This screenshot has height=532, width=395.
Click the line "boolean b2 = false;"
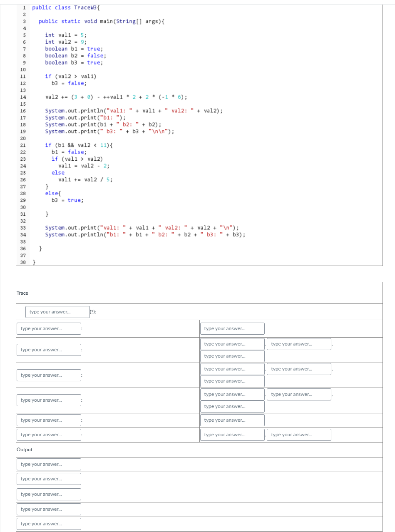click(x=76, y=55)
